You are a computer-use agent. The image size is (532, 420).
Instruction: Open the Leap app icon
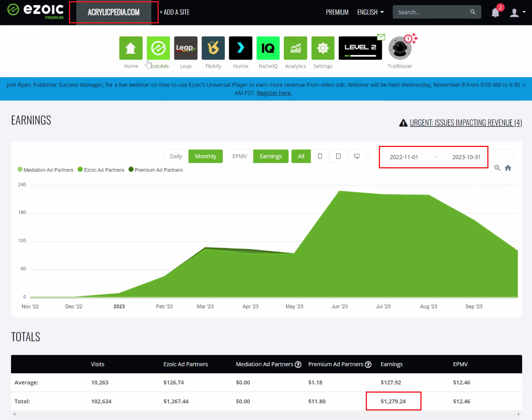(186, 48)
